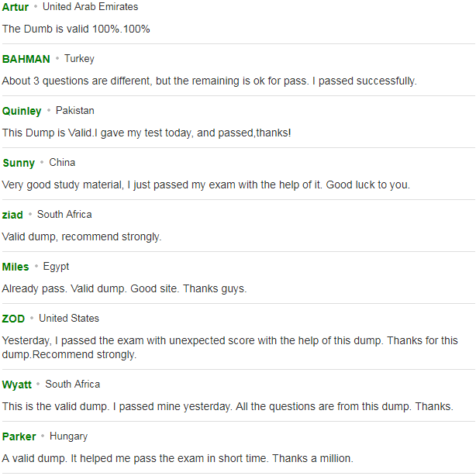476x476 pixels.
Task: Click the Miles username
Action: (16, 267)
